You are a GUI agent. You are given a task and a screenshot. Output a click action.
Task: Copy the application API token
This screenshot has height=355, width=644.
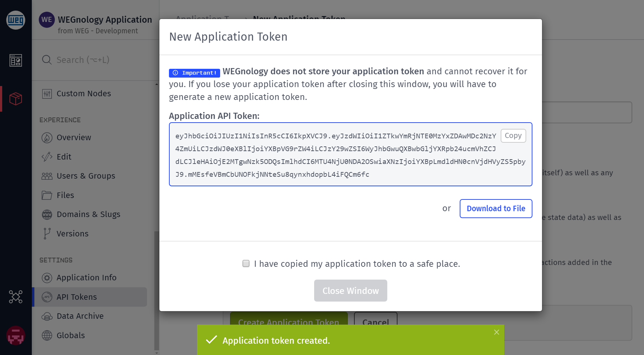pos(513,136)
